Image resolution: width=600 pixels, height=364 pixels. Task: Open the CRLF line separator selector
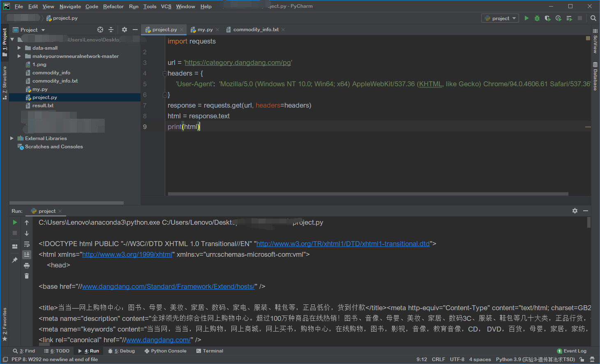pyautogui.click(x=438, y=359)
